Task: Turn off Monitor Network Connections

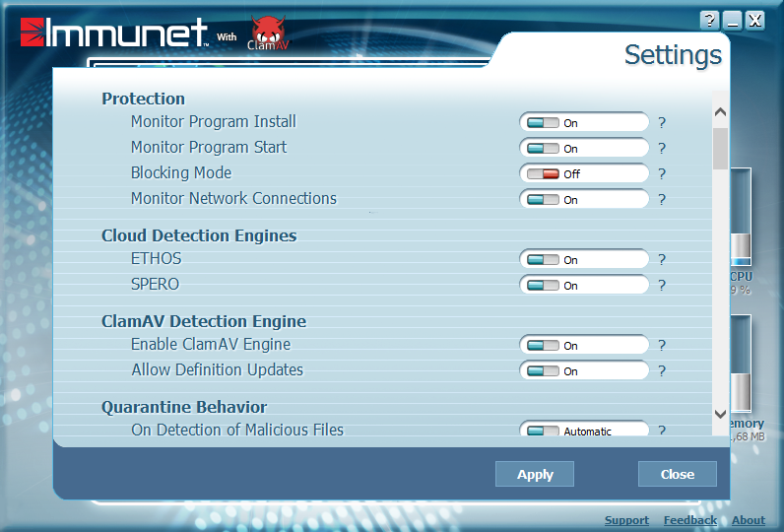Action: point(544,200)
